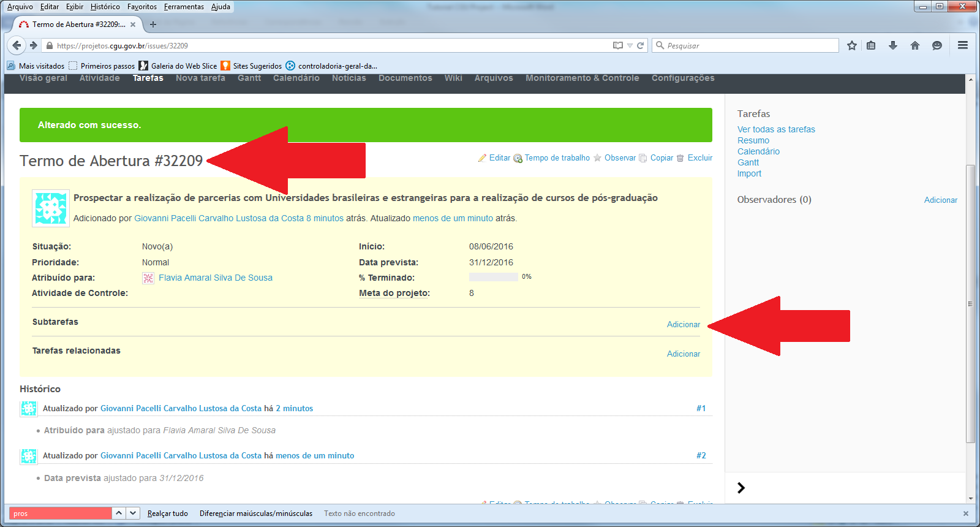This screenshot has height=527, width=980.
Task: Click the % Terminado progress bar
Action: [493, 277]
